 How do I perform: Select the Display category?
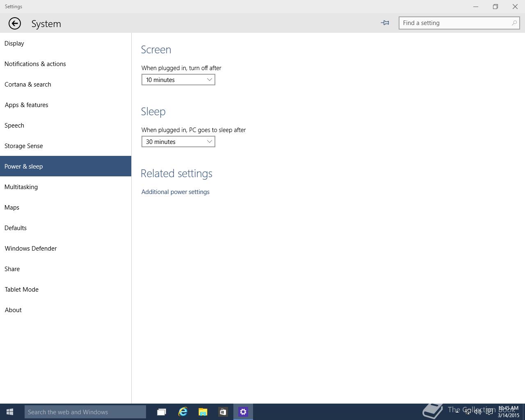pyautogui.click(x=66, y=43)
